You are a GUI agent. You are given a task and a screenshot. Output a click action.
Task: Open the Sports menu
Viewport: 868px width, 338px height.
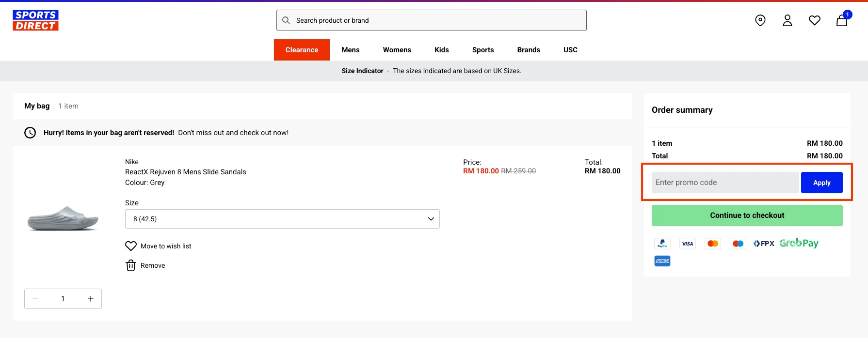click(x=483, y=50)
